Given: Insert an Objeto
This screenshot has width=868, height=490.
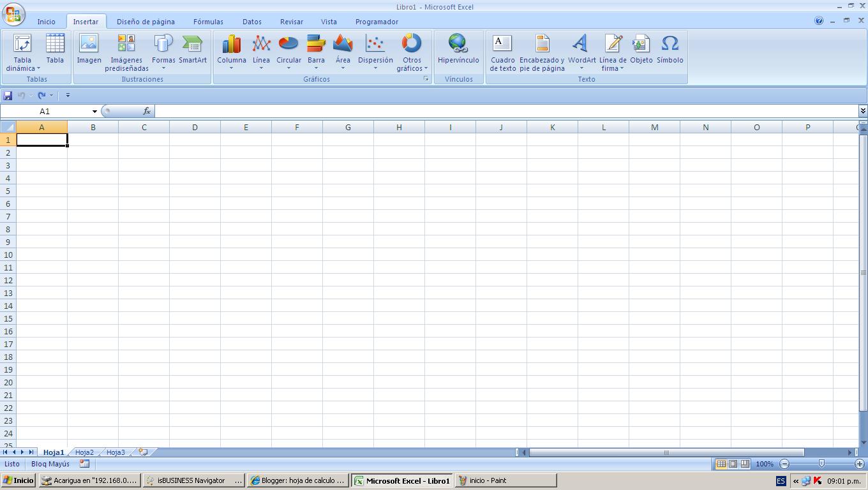Looking at the screenshot, I should [x=641, y=49].
